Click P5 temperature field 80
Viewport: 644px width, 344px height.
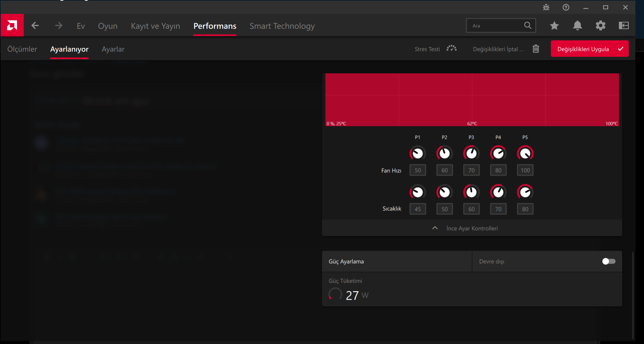click(x=525, y=209)
